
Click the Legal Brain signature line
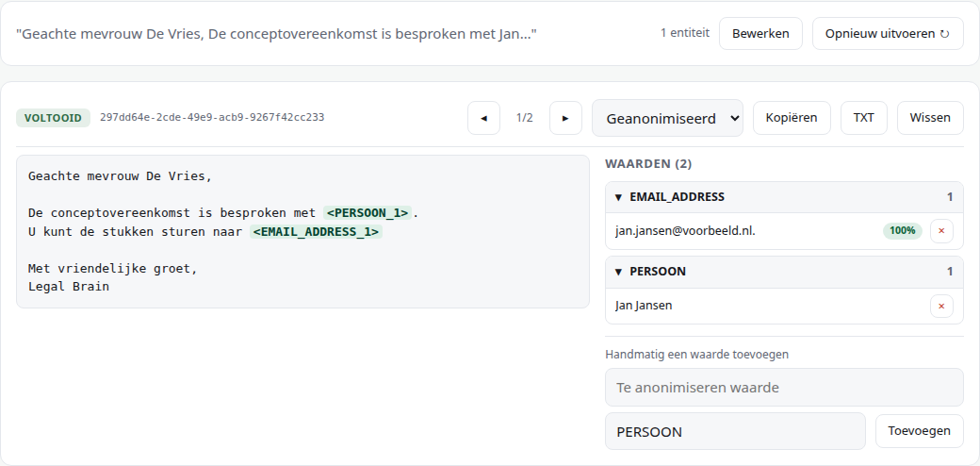(69, 287)
